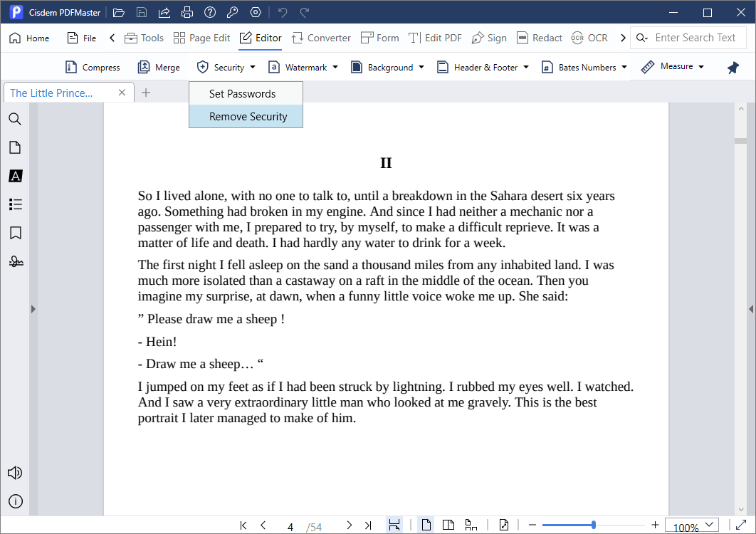Click the Merge button
This screenshot has width=756, height=534.
[159, 68]
